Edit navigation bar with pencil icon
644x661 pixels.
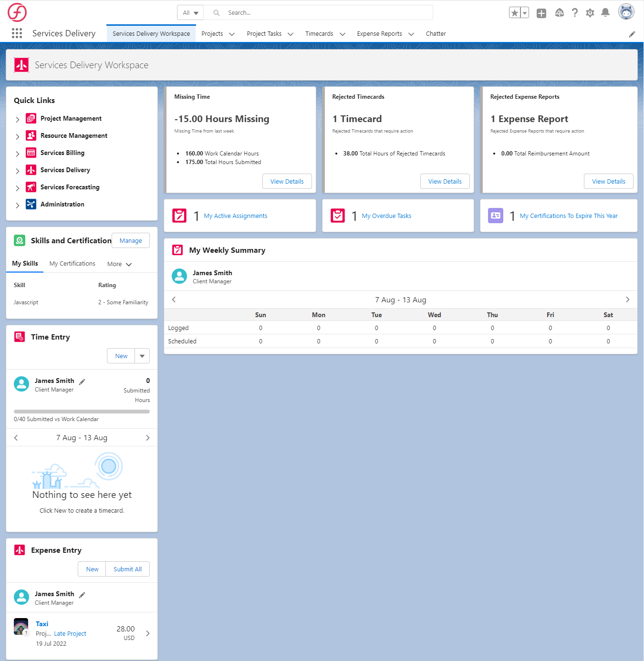tap(632, 34)
